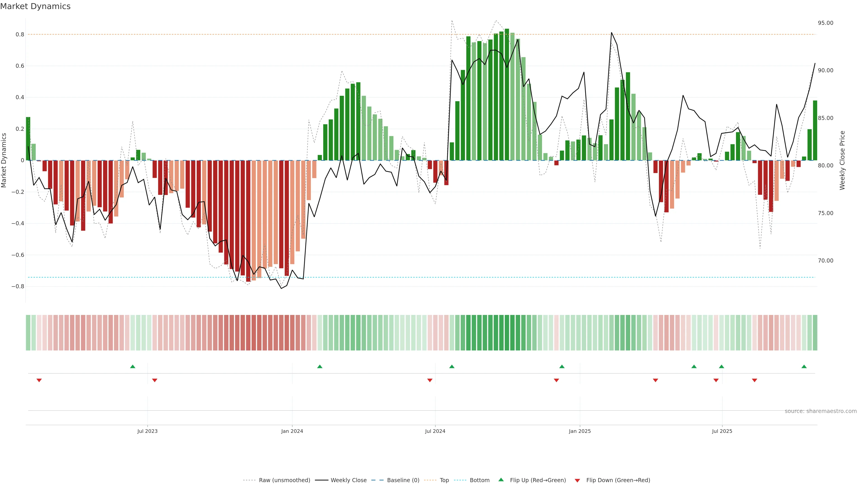Toggle the Weekly Close legend entry
This screenshot has height=488, width=868.
[348, 480]
